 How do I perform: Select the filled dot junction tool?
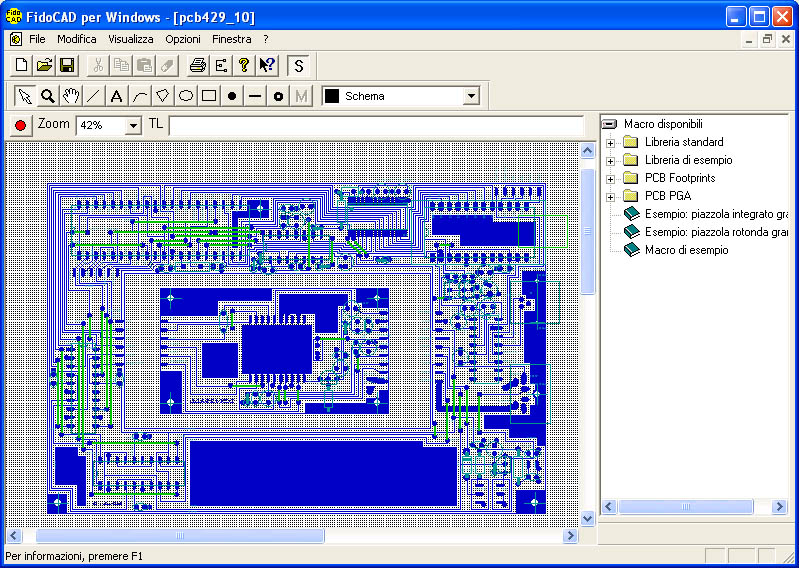[x=232, y=96]
